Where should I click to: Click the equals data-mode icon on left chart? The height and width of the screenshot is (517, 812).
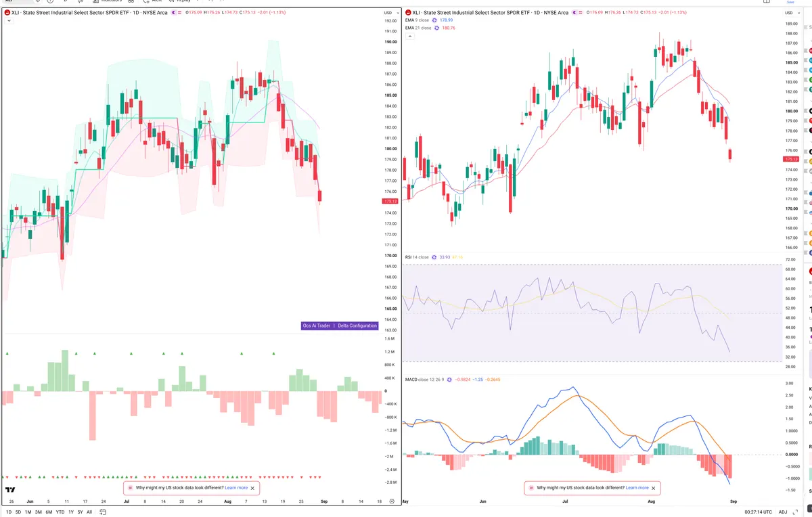(x=179, y=12)
